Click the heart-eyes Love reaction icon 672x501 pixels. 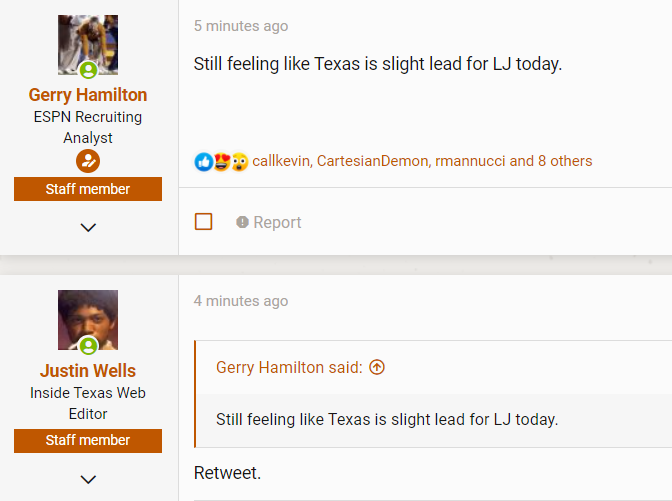pos(221,161)
